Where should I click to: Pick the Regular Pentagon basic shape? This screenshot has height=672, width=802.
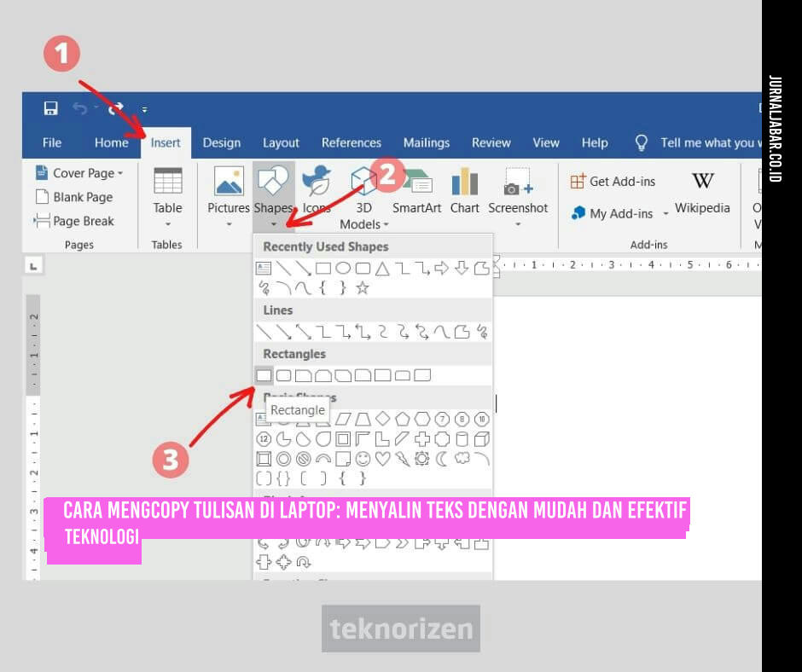pos(403,420)
